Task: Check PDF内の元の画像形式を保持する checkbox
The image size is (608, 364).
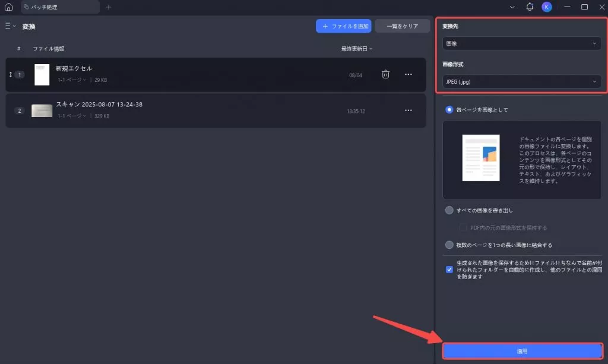Action: click(463, 227)
